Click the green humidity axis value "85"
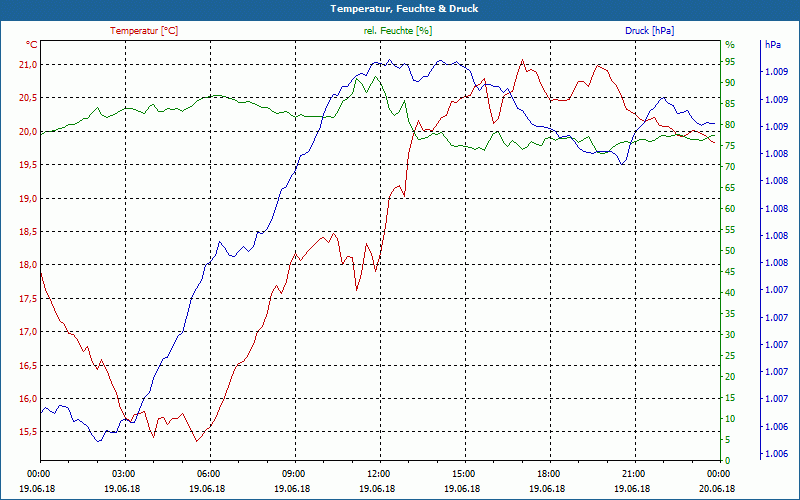The width and height of the screenshot is (800, 500). [x=730, y=104]
